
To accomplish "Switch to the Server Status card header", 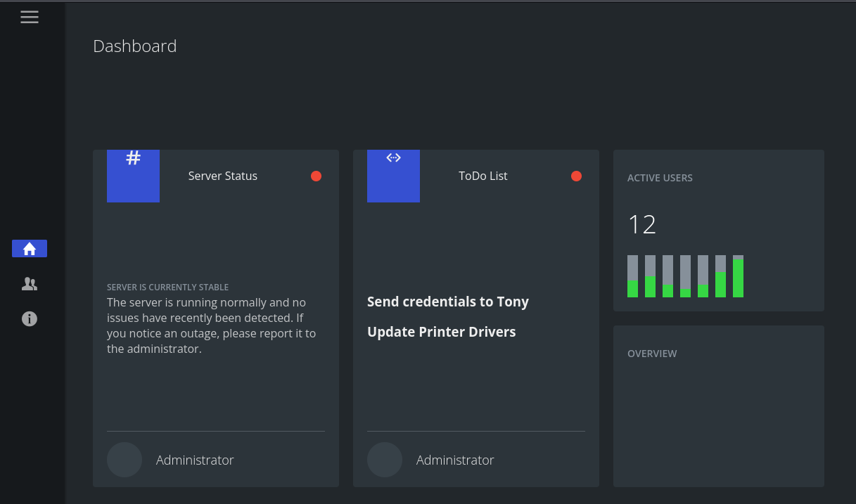I will point(222,176).
